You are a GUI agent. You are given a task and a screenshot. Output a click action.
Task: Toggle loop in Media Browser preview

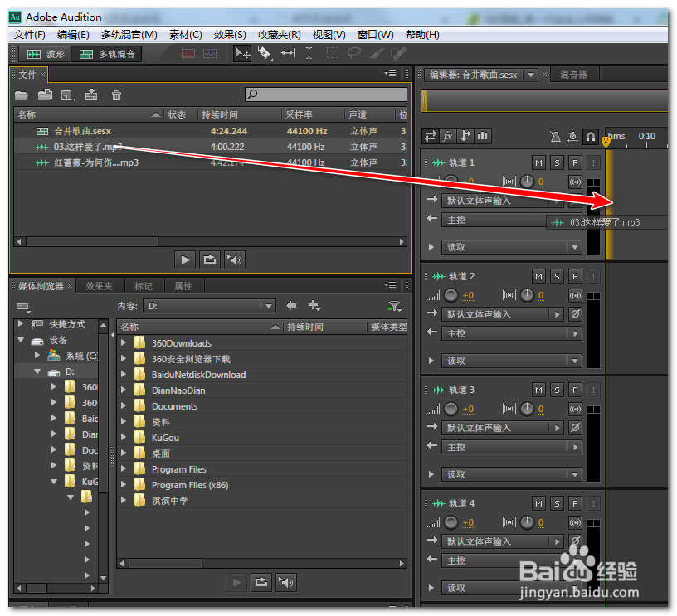pos(261,582)
